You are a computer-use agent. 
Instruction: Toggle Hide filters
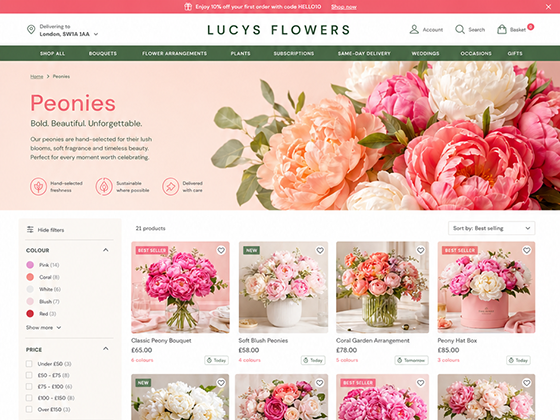click(45, 230)
